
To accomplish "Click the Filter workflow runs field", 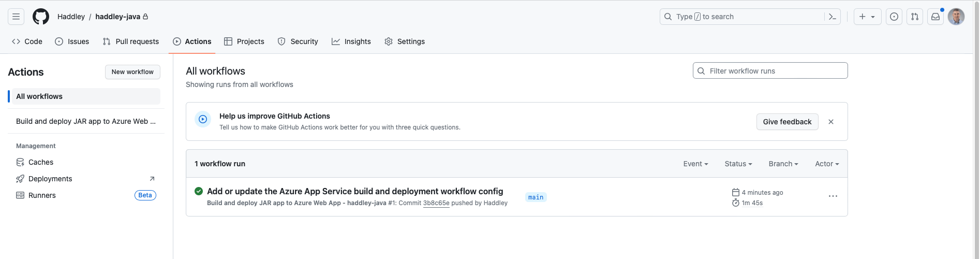I will (x=770, y=71).
